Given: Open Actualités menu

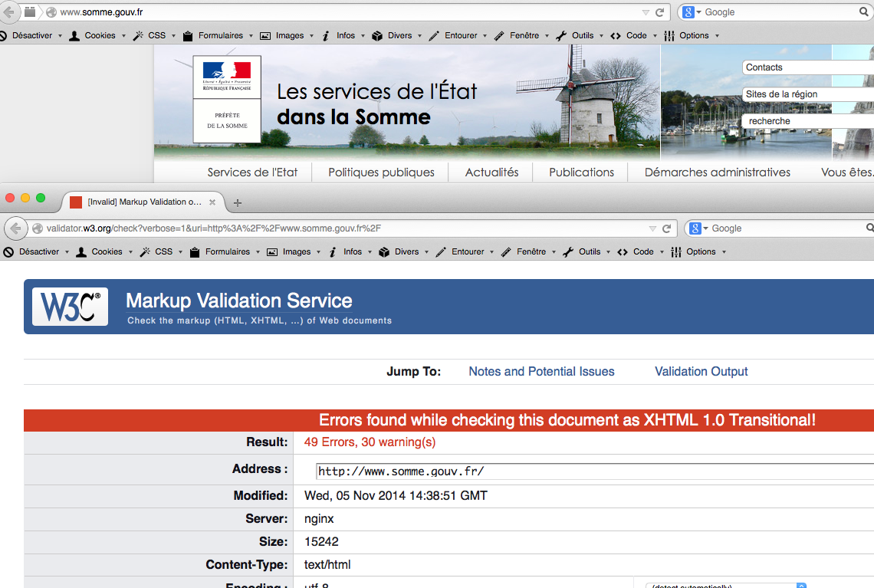Looking at the screenshot, I should (x=491, y=172).
